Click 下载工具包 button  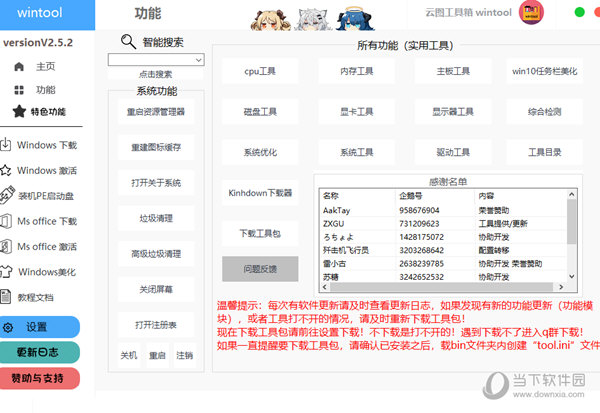point(260,233)
